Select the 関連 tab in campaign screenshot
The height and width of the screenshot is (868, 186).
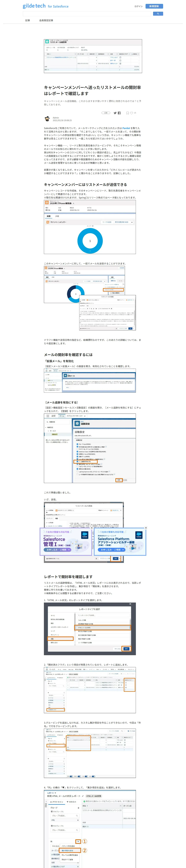tap(49, 216)
